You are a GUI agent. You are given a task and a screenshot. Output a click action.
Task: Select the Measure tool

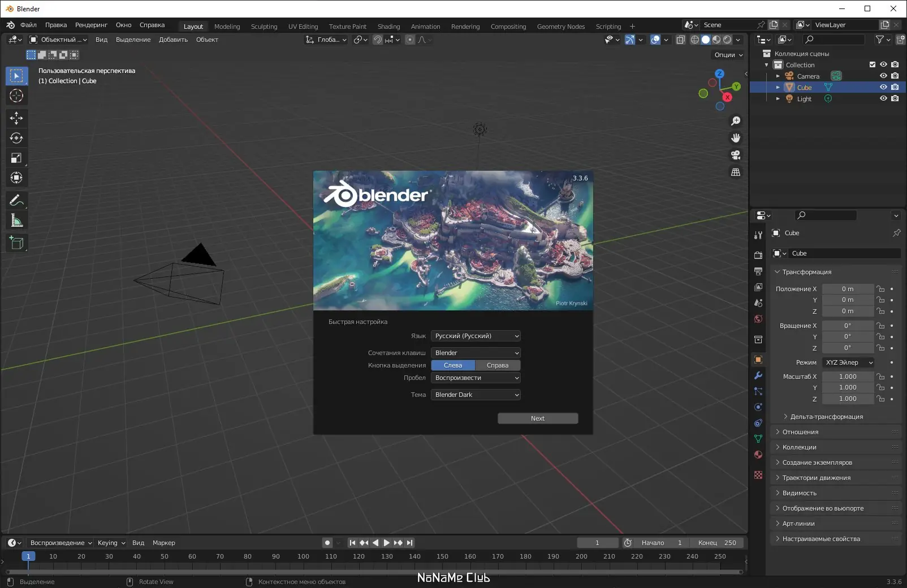(16, 220)
